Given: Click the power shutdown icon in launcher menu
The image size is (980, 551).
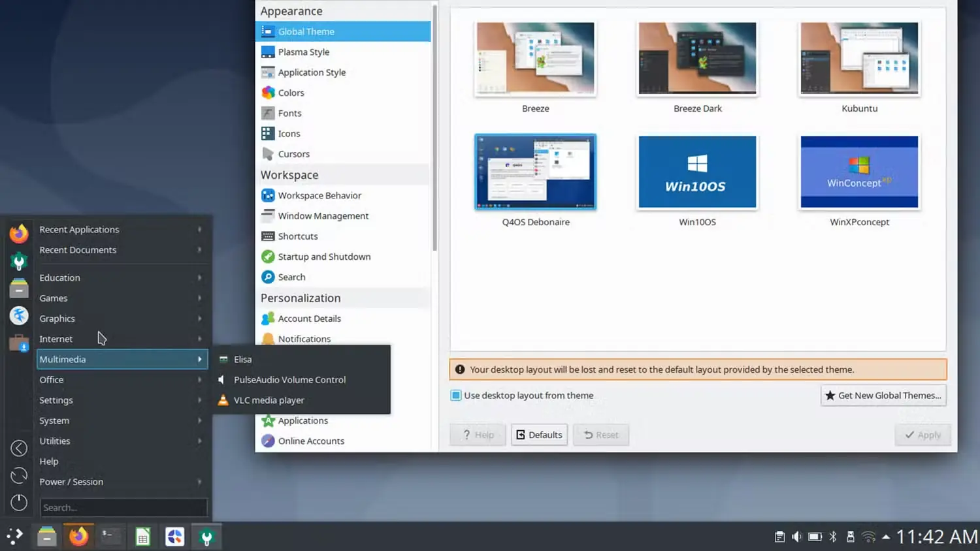Looking at the screenshot, I should click(x=19, y=502).
